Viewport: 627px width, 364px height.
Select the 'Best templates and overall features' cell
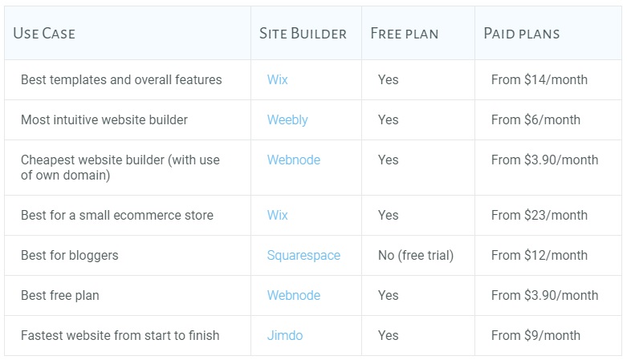(x=128, y=80)
